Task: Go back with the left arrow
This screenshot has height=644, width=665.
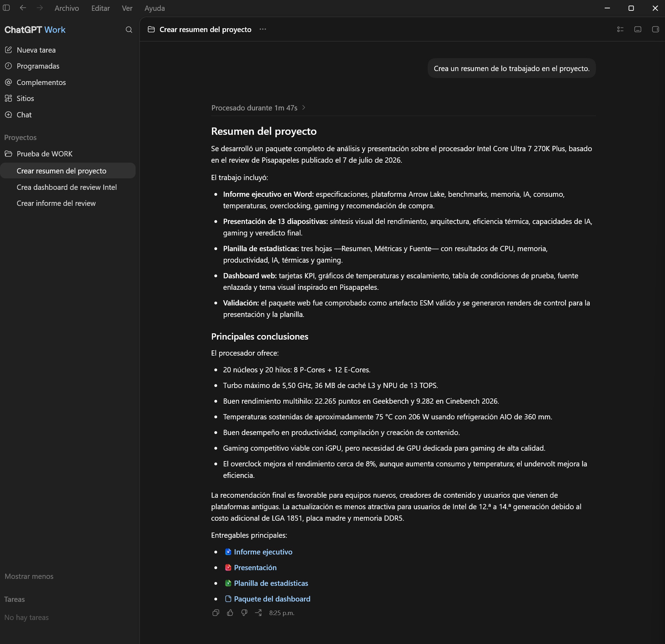Action: [x=23, y=8]
